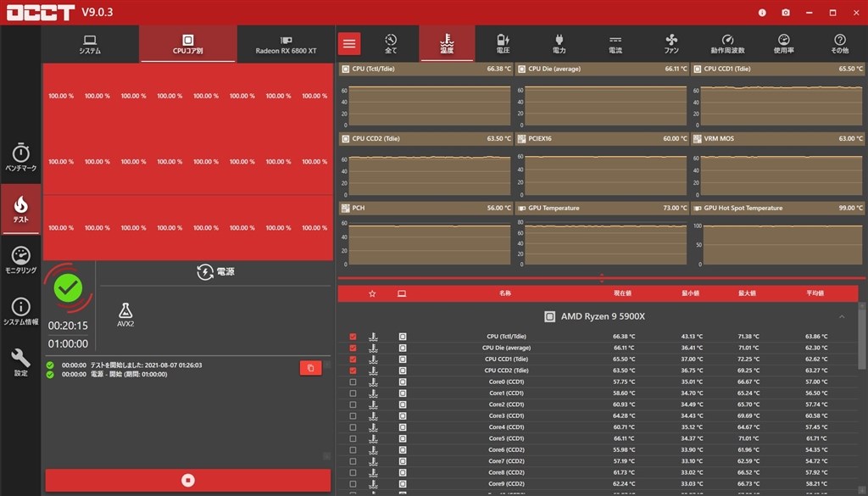This screenshot has width=868, height=496.
Task: Sort by 平均値 (average) column
Action: tap(815, 293)
